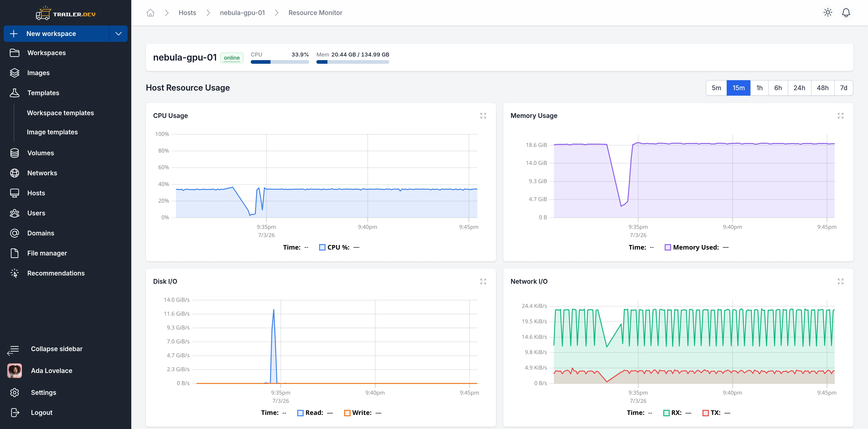Open Workspaces in the sidebar

[x=46, y=53]
